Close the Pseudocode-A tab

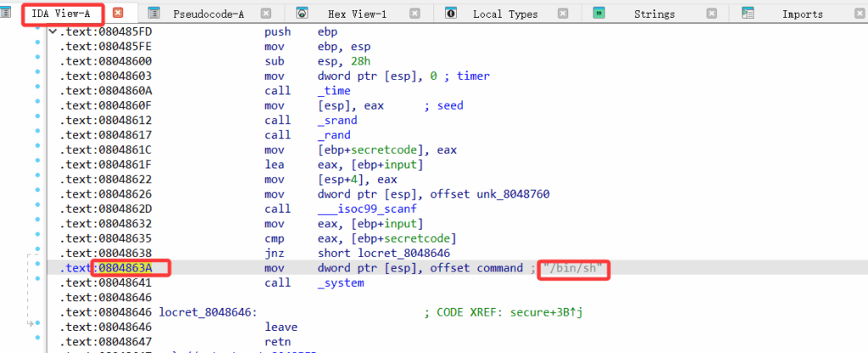point(266,14)
